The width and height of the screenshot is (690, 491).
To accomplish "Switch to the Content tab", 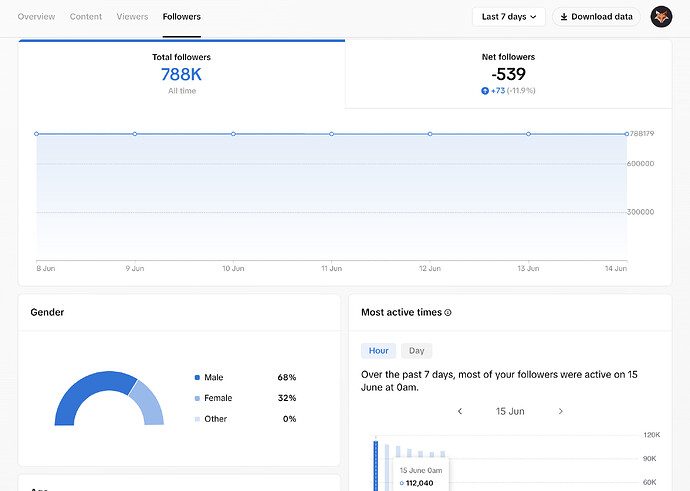I will pyautogui.click(x=86, y=17).
